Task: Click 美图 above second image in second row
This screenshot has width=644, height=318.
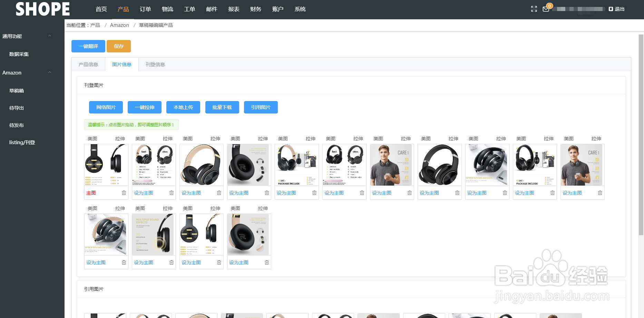Action: point(140,208)
